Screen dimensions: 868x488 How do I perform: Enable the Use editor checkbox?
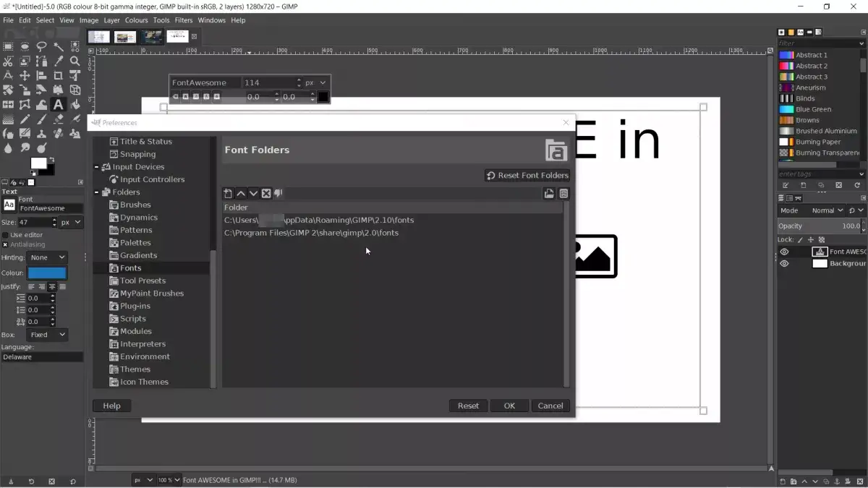tap(6, 234)
